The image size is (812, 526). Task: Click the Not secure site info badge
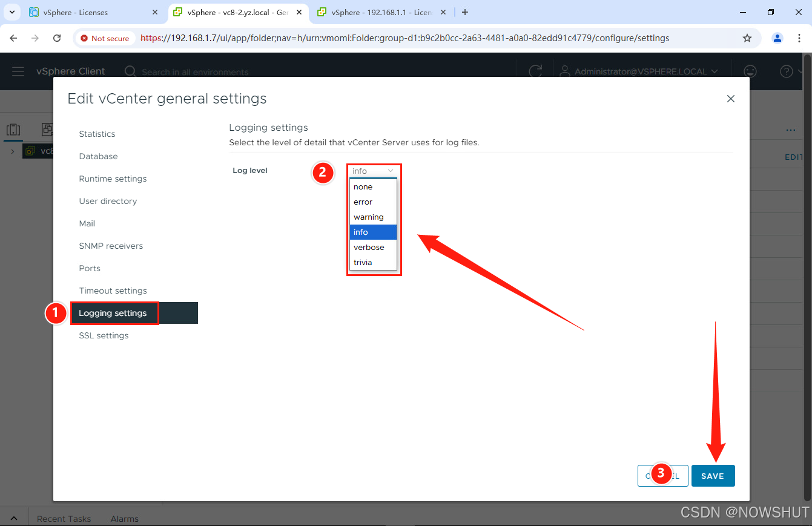pos(105,38)
